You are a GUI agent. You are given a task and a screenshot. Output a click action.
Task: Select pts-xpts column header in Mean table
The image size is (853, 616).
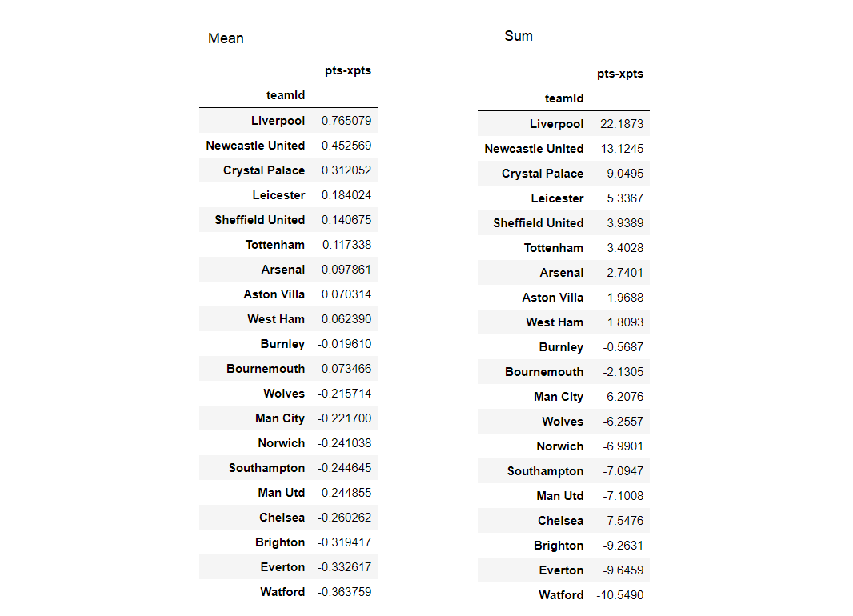tap(348, 70)
